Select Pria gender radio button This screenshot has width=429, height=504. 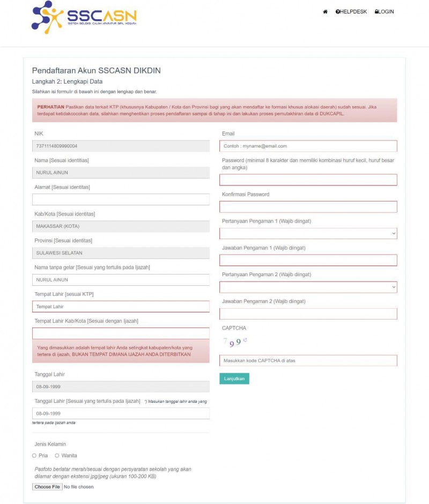point(34,456)
